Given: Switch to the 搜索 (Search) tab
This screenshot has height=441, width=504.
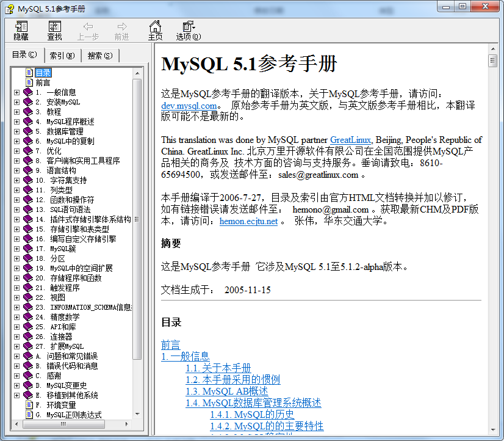Looking at the screenshot, I should pos(99,56).
